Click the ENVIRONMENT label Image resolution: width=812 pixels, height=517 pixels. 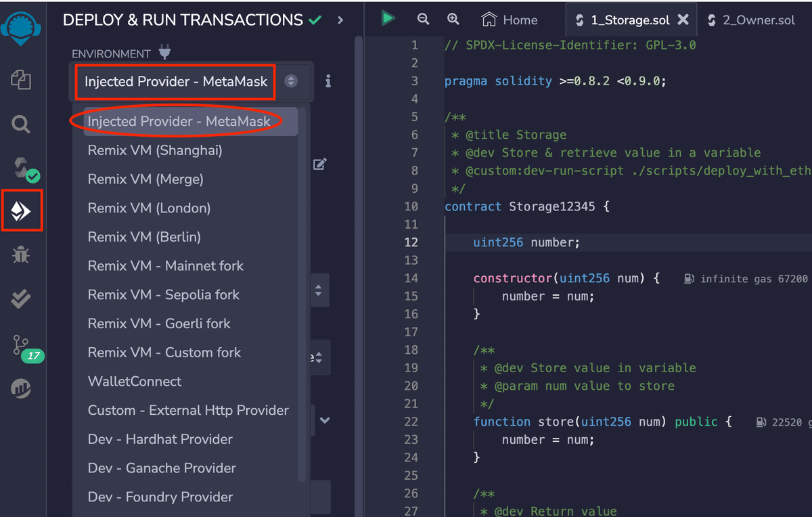point(111,53)
